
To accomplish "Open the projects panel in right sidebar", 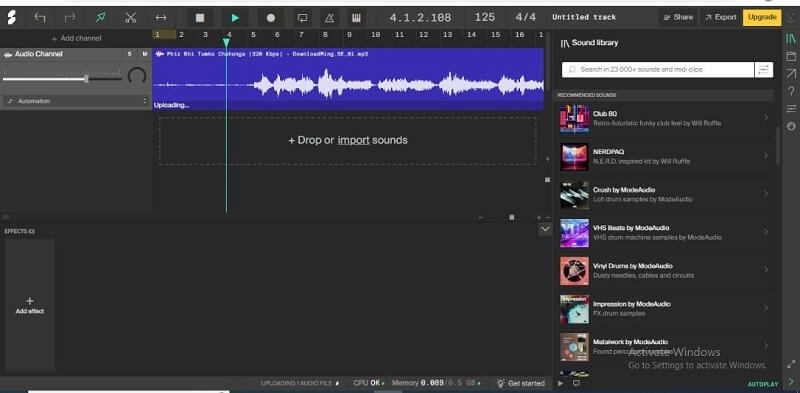I will [x=791, y=56].
